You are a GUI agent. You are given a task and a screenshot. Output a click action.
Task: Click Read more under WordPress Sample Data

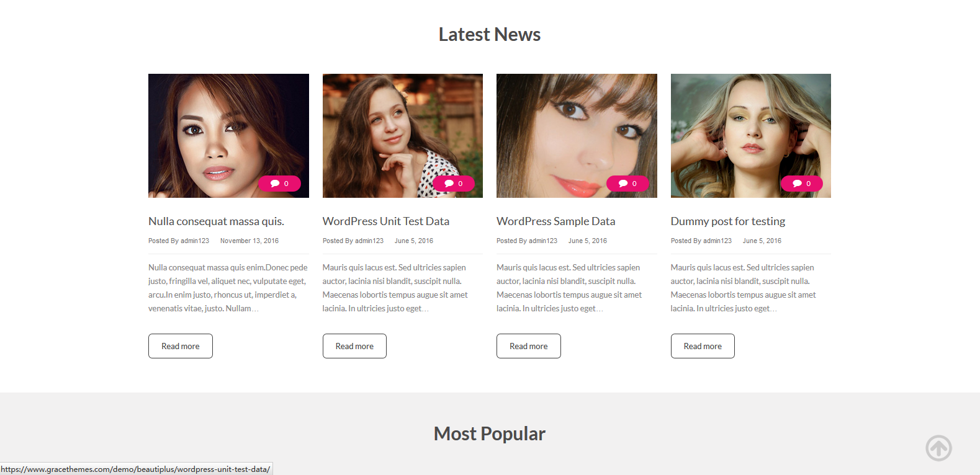tap(529, 346)
